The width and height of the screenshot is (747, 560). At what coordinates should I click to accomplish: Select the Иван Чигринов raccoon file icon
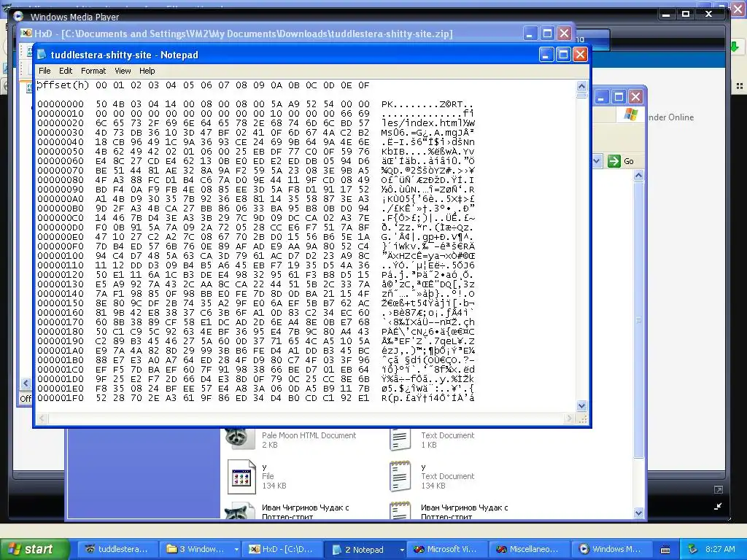point(239,510)
